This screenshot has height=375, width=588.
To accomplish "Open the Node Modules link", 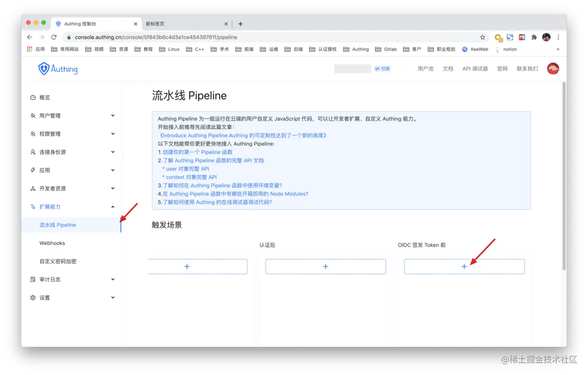I will click(x=236, y=194).
